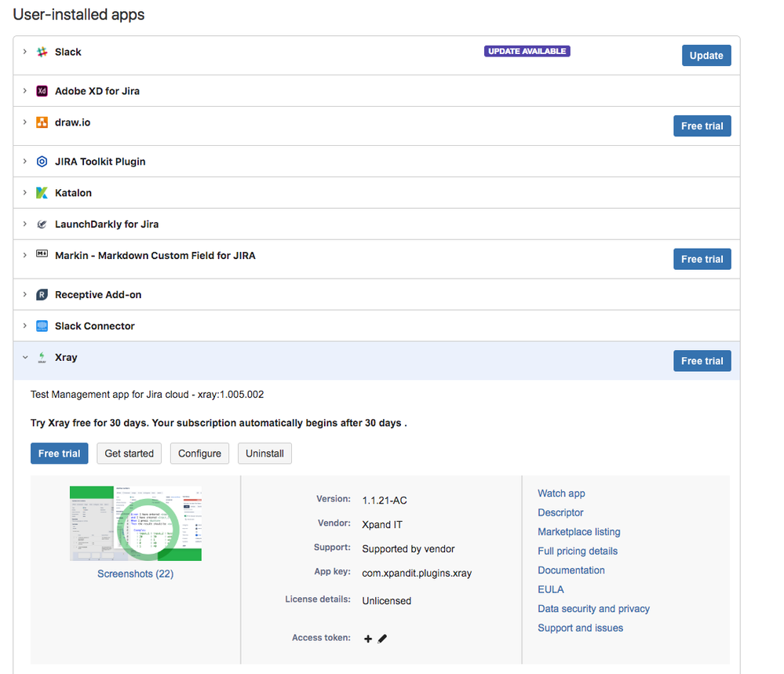784x674 pixels.
Task: Open the Descriptor link
Action: click(560, 512)
